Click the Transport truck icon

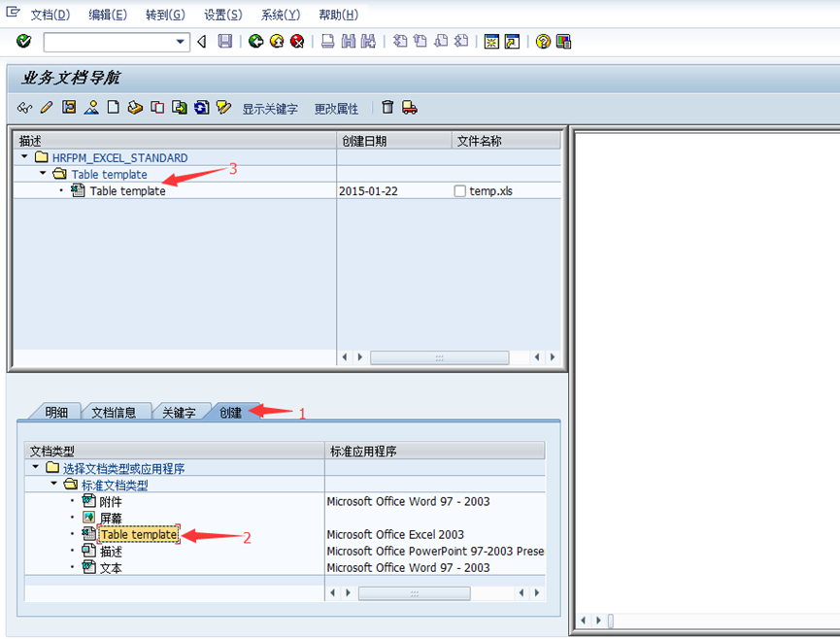tap(409, 108)
